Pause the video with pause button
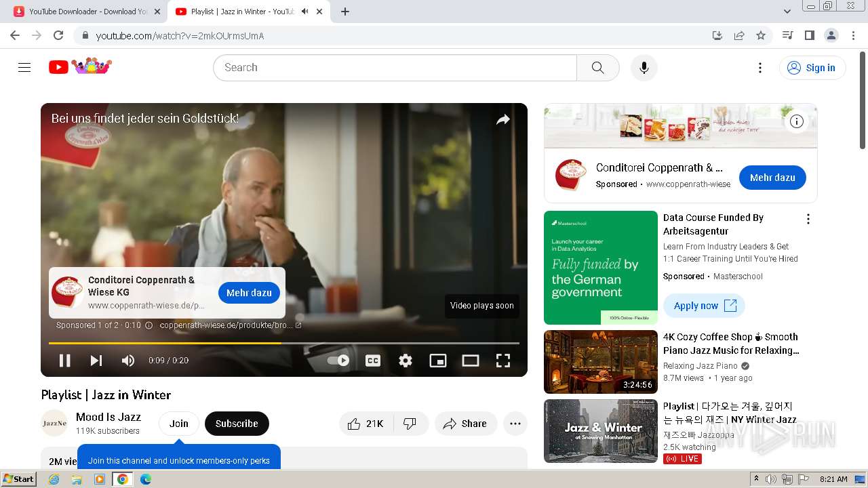This screenshot has height=488, width=868. 65,361
